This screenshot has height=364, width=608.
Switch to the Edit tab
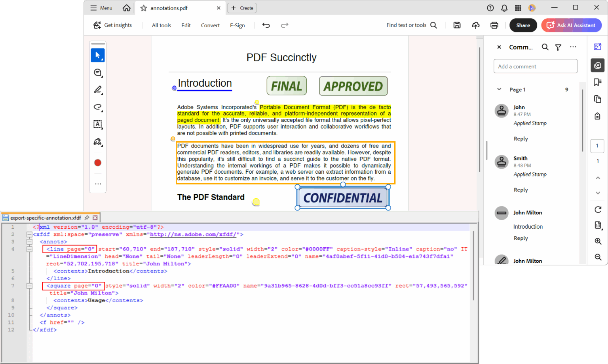pyautogui.click(x=186, y=25)
